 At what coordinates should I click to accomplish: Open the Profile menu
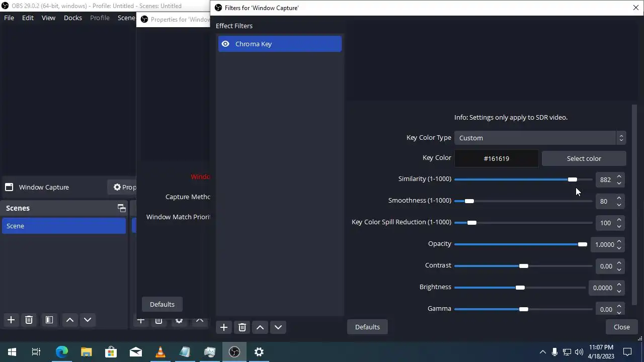click(x=100, y=18)
